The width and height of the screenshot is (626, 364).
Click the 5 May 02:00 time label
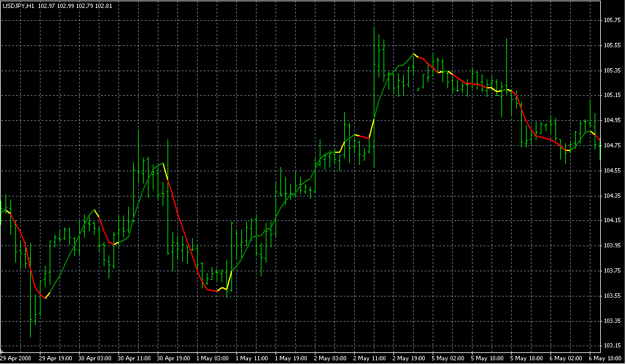(x=448, y=358)
